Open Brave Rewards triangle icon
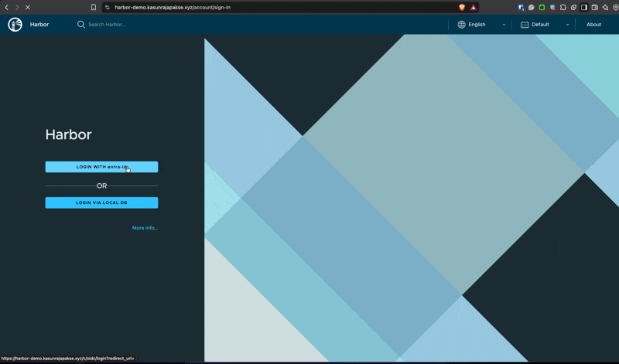The height and width of the screenshot is (364, 619). click(x=474, y=7)
